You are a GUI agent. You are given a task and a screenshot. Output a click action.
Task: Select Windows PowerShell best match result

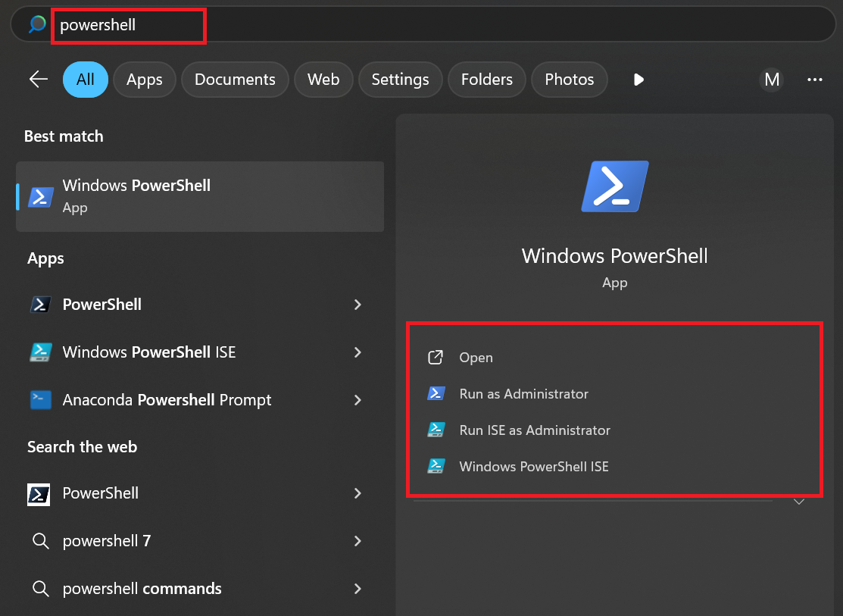200,196
